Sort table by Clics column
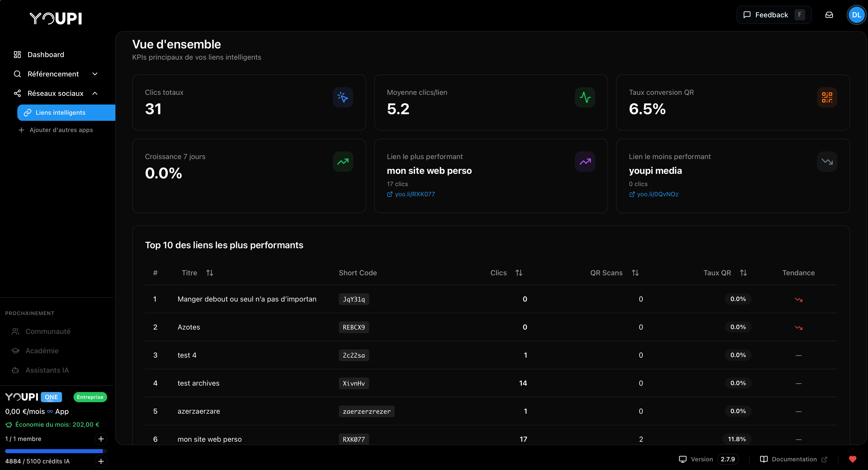This screenshot has width=868, height=470. click(x=518, y=273)
